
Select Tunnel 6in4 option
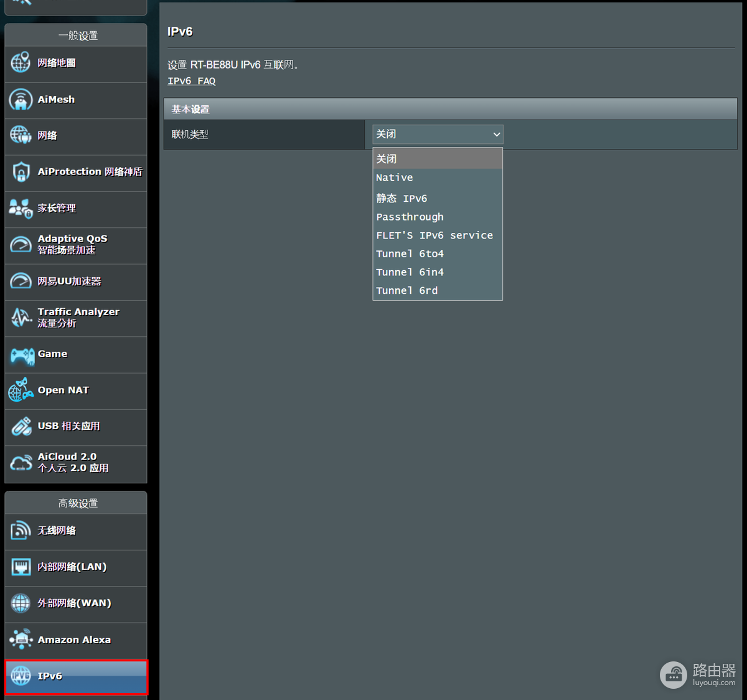pos(438,272)
